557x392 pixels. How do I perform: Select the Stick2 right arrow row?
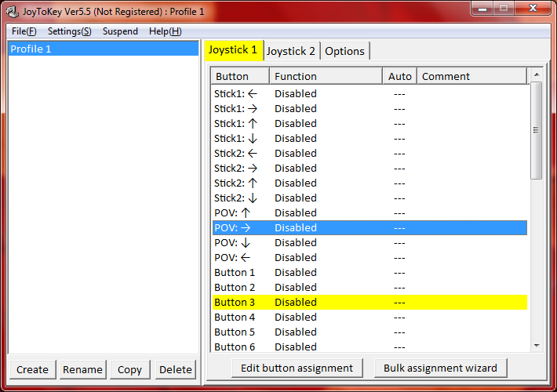[x=370, y=169]
